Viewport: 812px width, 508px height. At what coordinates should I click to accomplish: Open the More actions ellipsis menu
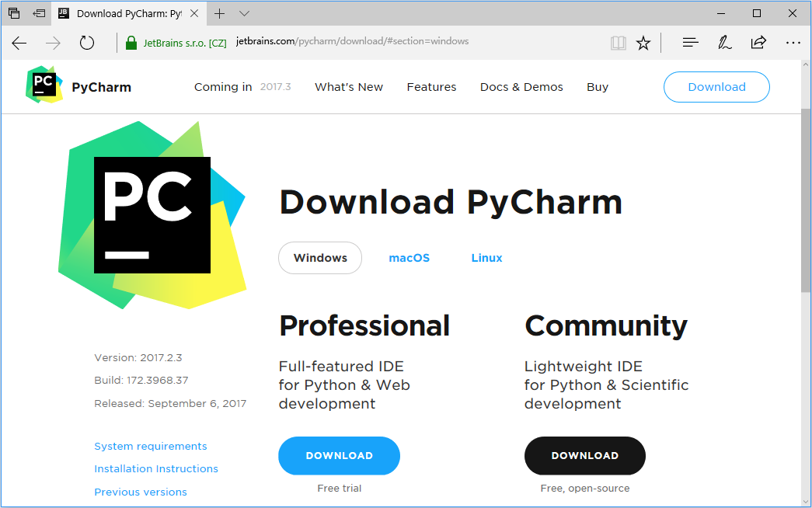pos(793,43)
